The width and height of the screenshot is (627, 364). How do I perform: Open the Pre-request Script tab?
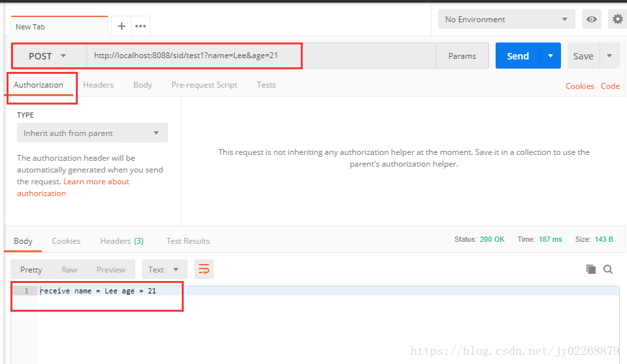click(205, 85)
